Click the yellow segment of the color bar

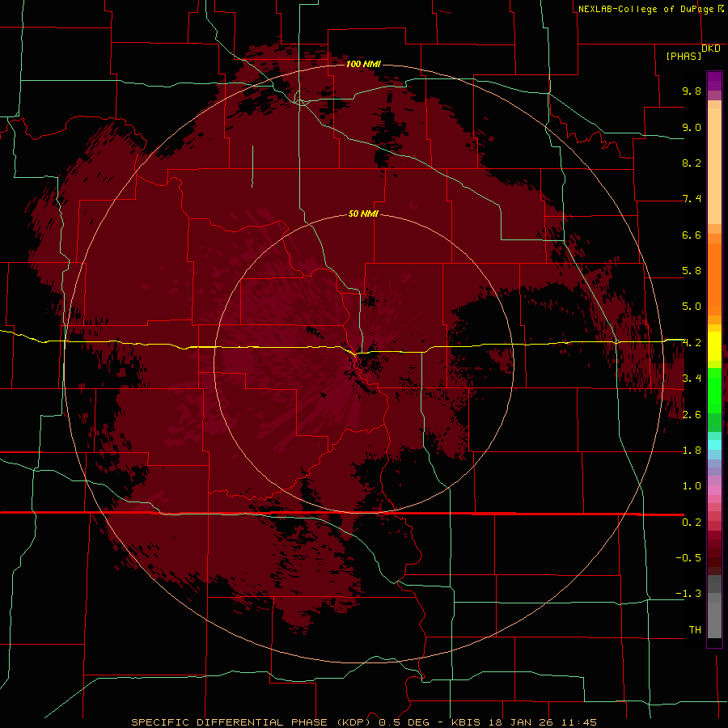[x=714, y=346]
